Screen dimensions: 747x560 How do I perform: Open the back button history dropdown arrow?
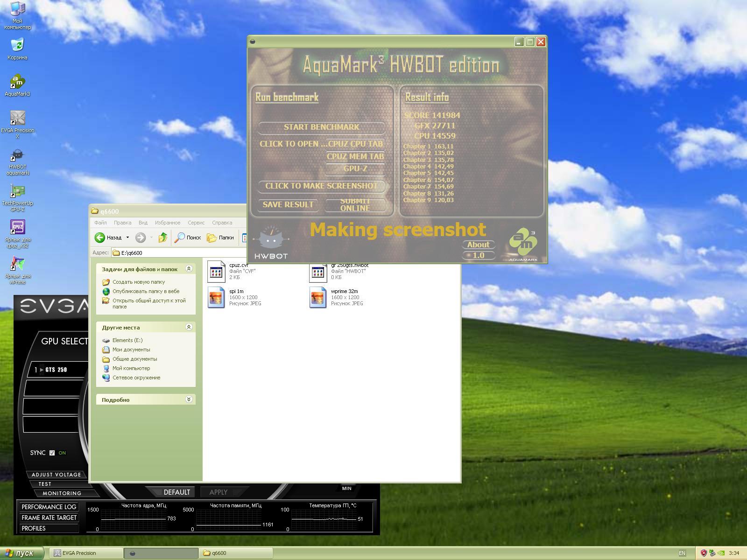[x=127, y=238]
